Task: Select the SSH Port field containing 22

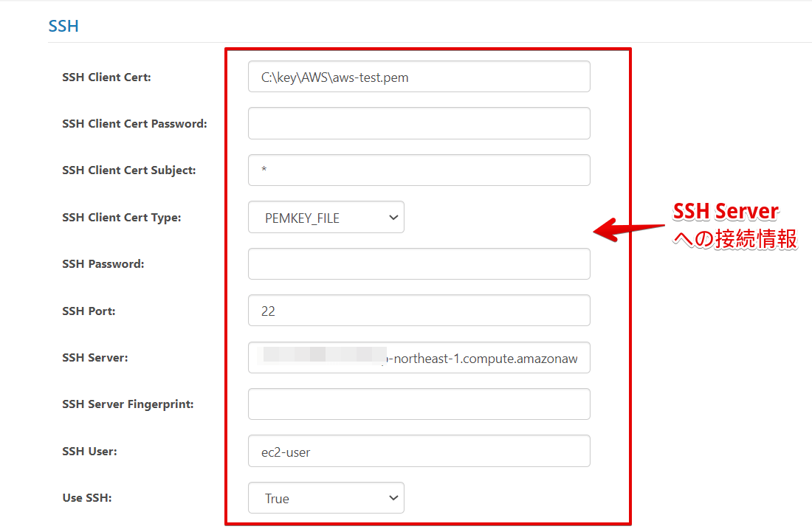Action: coord(419,311)
